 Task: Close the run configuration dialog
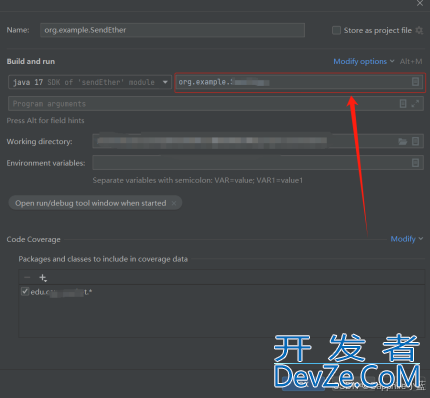[420, 3]
